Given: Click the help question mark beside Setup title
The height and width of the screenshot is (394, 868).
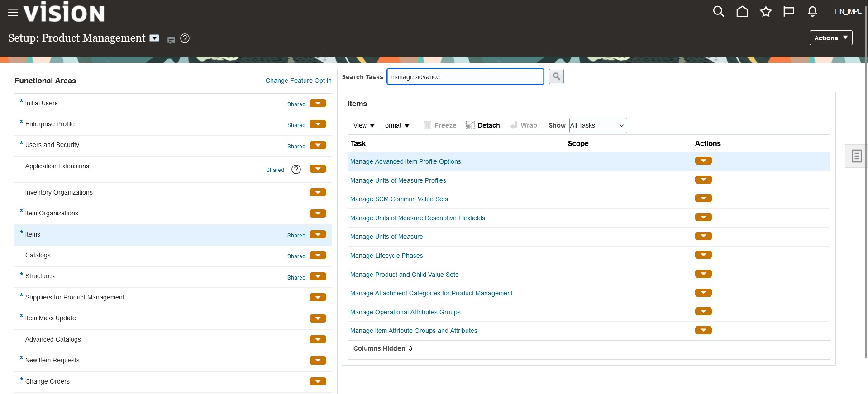Looking at the screenshot, I should pyautogui.click(x=185, y=38).
